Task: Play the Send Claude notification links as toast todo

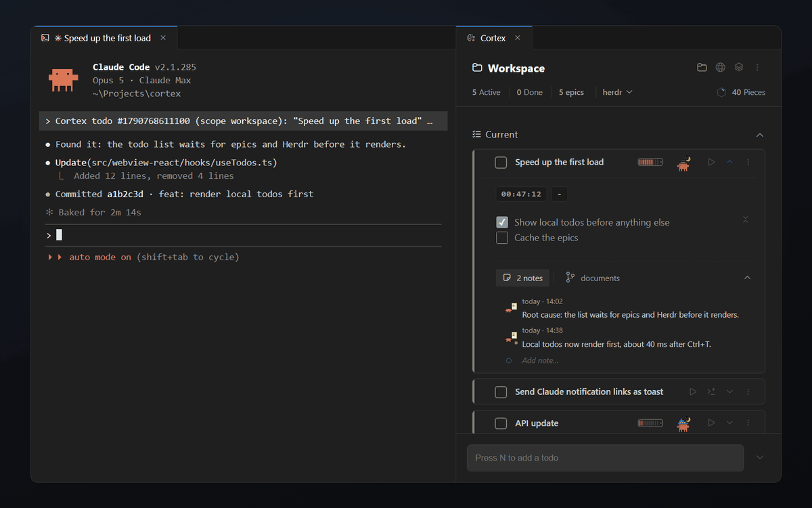Action: 693,392
